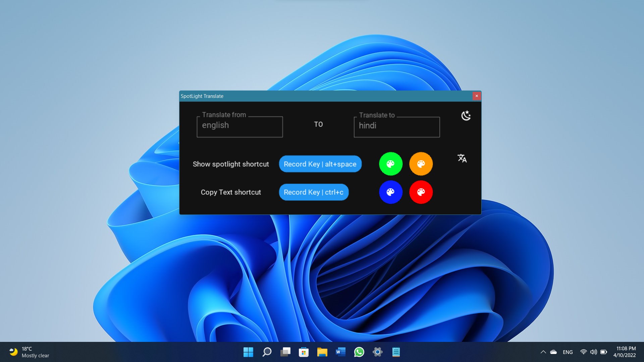Click the translate language icon

[462, 158]
